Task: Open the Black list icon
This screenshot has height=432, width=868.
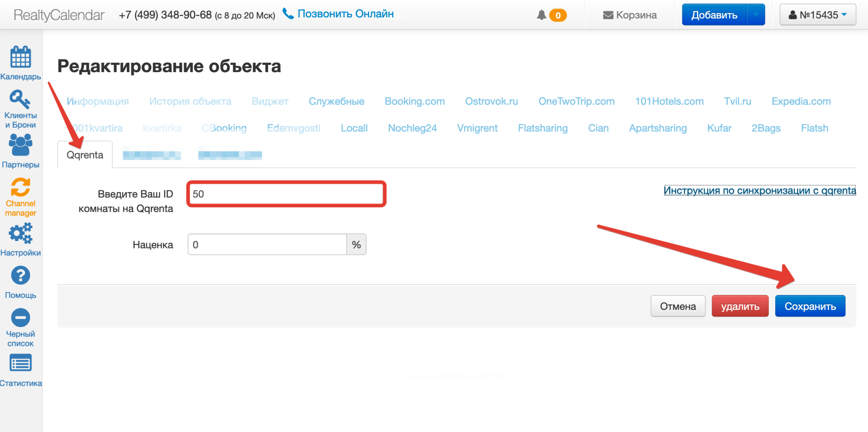Action: [20, 318]
